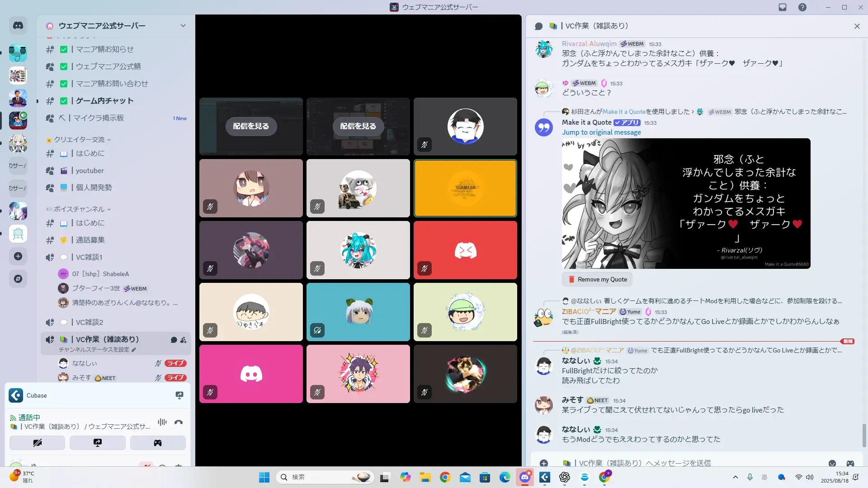Click Jump to original message link
Viewport: 868px width, 488px height.
point(601,132)
